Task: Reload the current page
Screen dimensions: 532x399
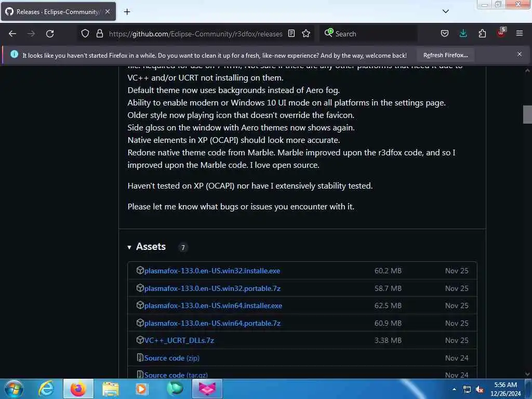Action: [50, 34]
